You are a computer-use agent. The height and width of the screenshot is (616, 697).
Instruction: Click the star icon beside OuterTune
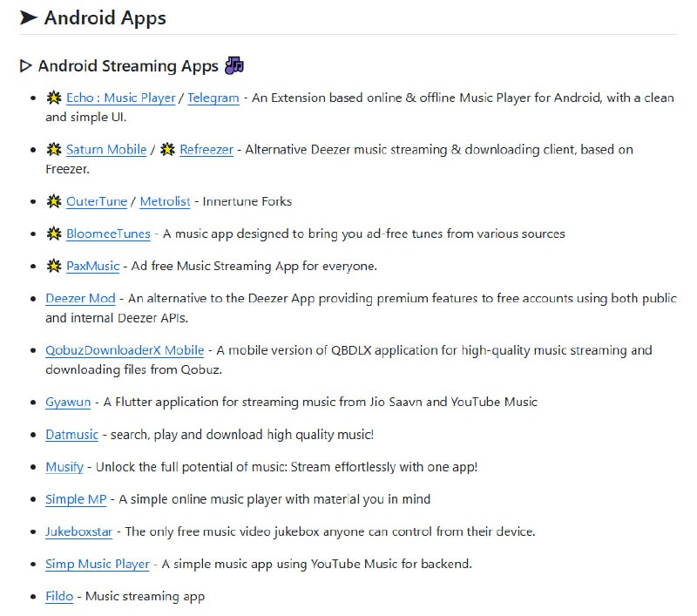click(54, 201)
